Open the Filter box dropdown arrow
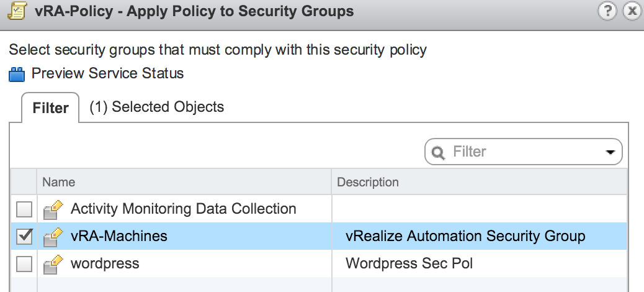The width and height of the screenshot is (644, 292). 610,152
